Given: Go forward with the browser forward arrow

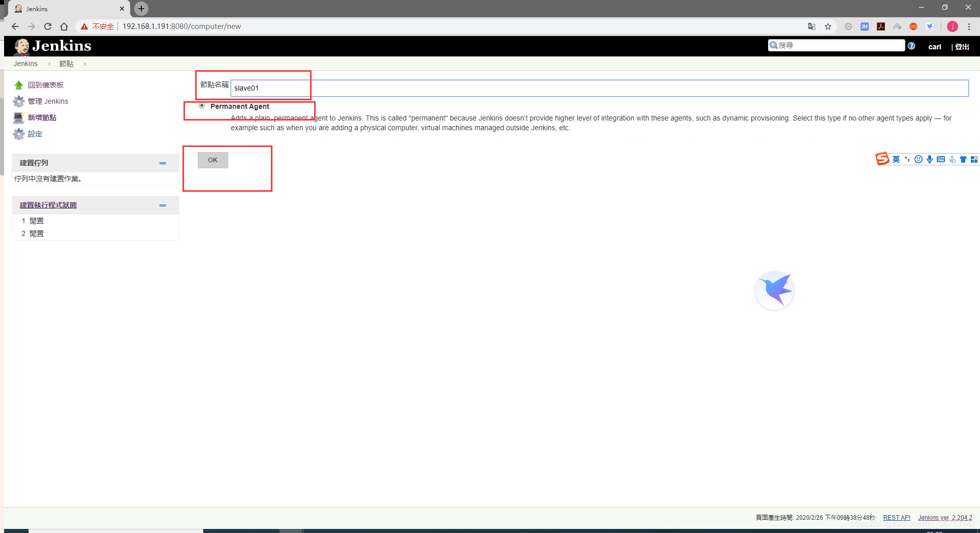Looking at the screenshot, I should coord(32,26).
